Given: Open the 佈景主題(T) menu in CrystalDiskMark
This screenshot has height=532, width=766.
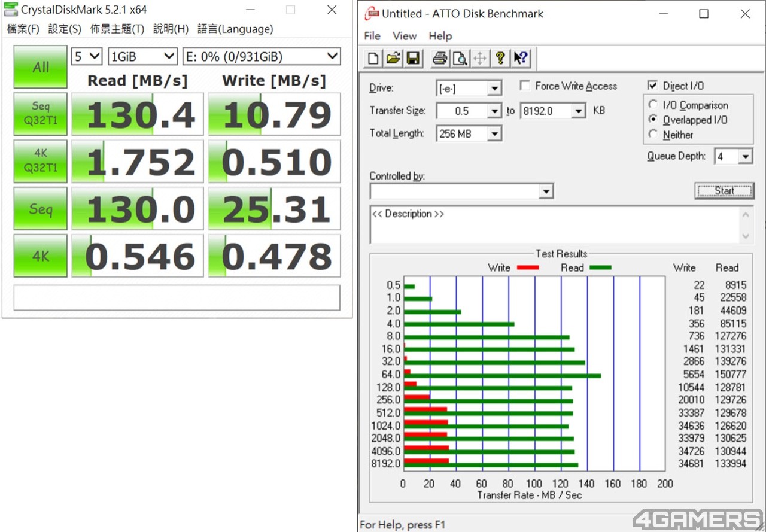Looking at the screenshot, I should coord(117,29).
